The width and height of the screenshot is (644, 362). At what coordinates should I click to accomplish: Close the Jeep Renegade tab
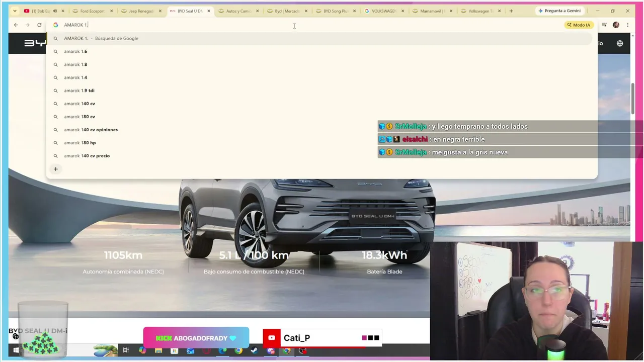click(160, 11)
